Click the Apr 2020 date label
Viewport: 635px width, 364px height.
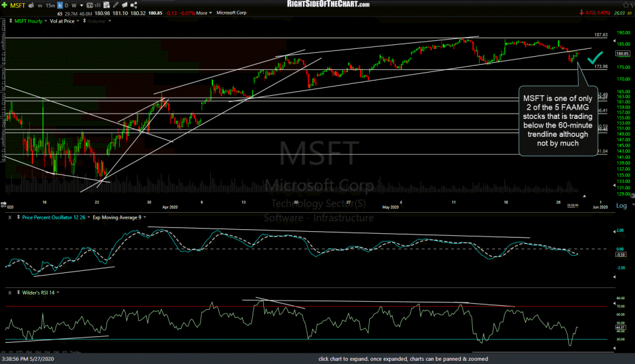[x=170, y=207]
